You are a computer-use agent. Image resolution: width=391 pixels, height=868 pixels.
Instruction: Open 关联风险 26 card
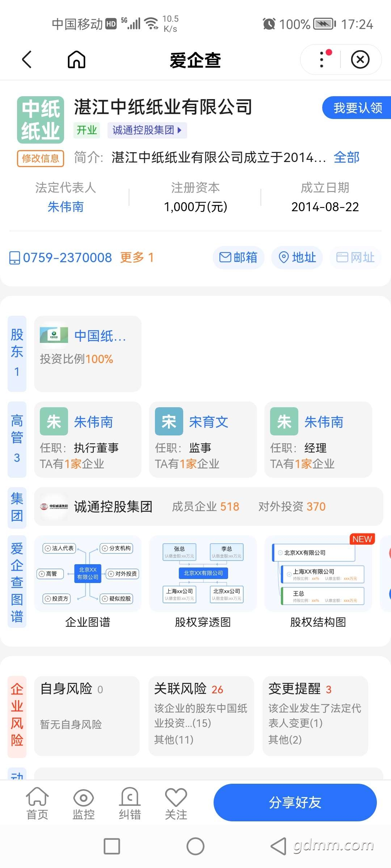(x=201, y=716)
